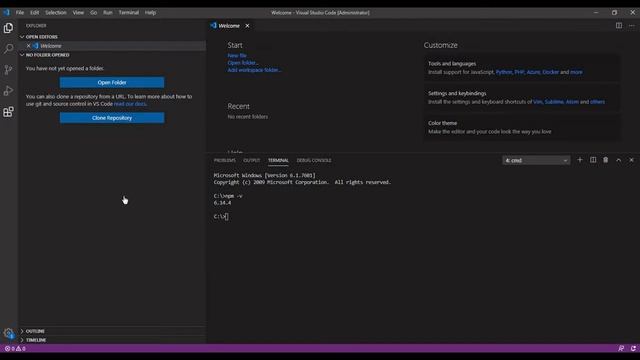Viewport: 640px width, 360px height.
Task: Close the Welcome editor tab
Action: coord(247,26)
